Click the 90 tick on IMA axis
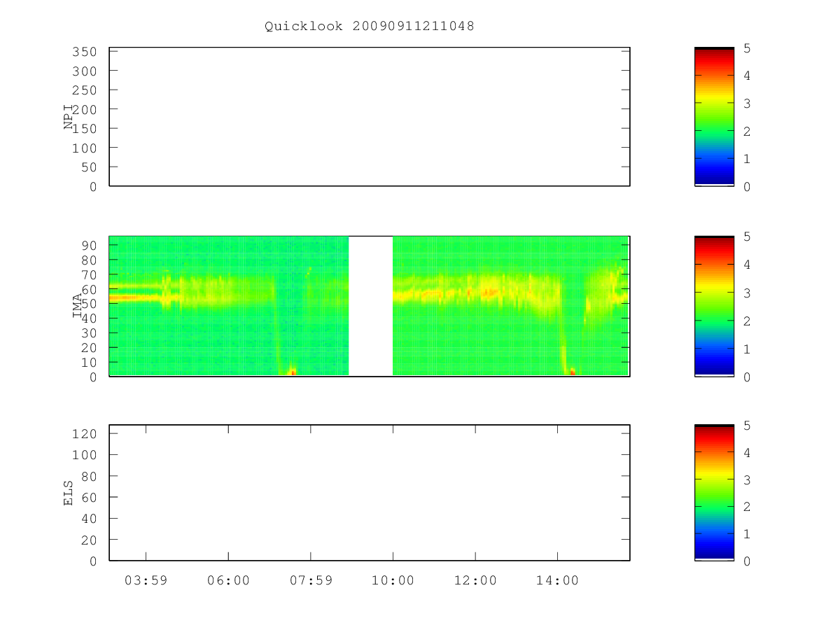The image size is (840, 630). click(89, 245)
